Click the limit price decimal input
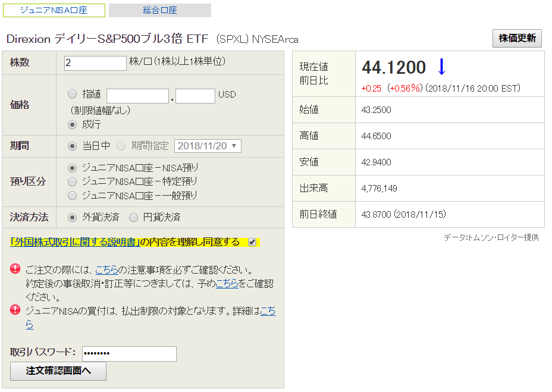Viewport: 552px width, 392px height. [195, 96]
